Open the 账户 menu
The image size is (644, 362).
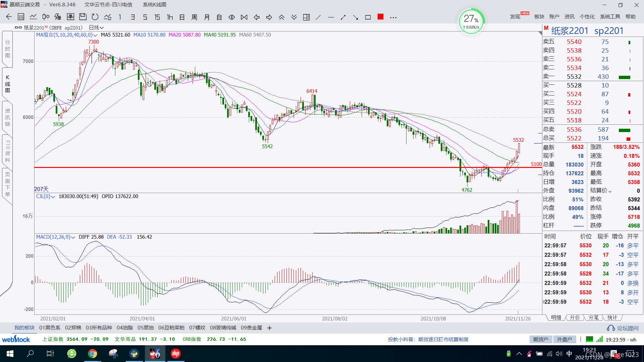554,16
